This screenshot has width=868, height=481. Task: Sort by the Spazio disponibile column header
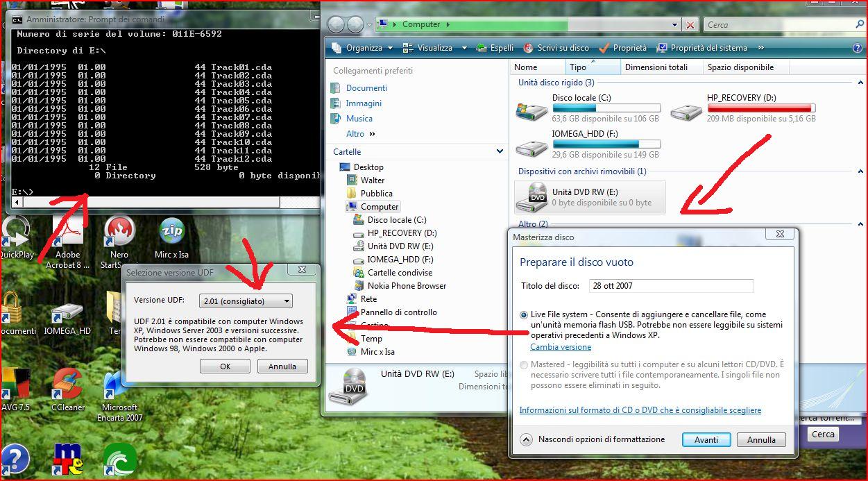click(747, 67)
